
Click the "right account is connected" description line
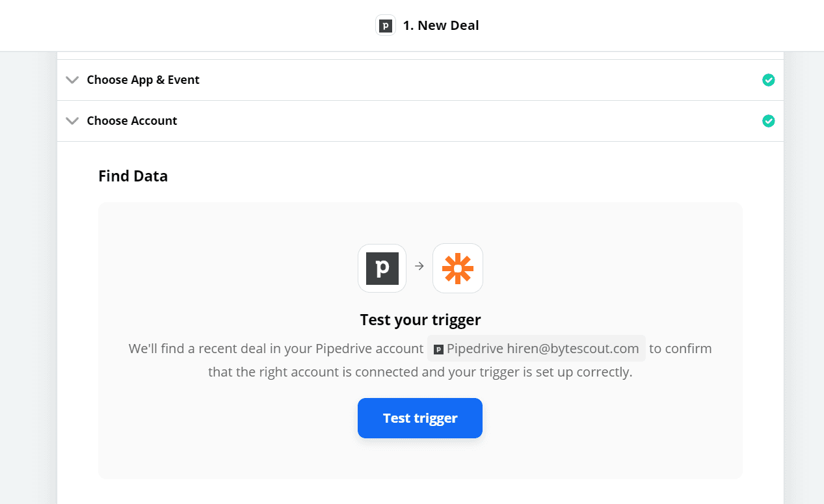pyautogui.click(x=420, y=373)
